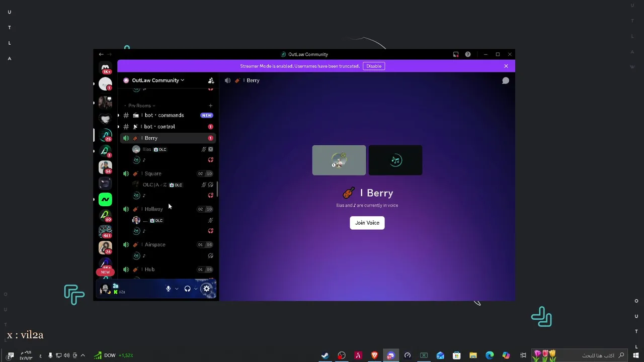Screen dimensions: 644x362
Task: Dismiss the Streamer Mode banner
Action: (506, 66)
